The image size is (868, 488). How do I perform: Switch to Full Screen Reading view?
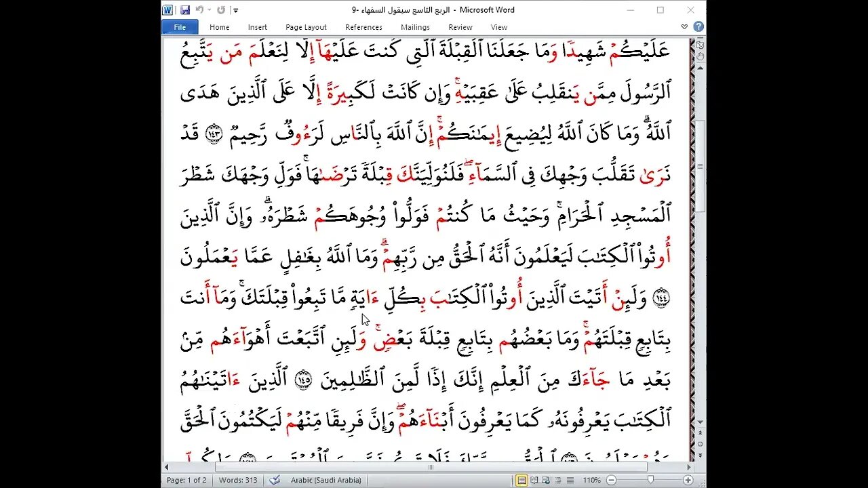click(534, 480)
